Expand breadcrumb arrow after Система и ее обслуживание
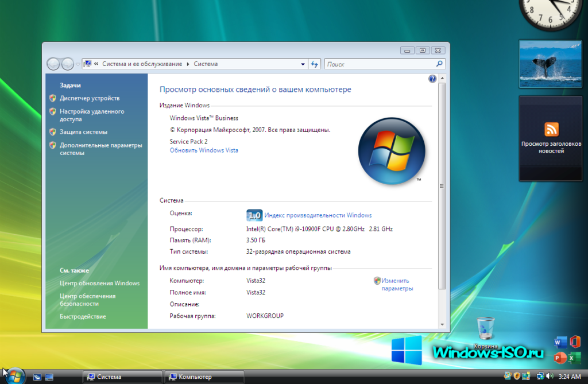The height and width of the screenshot is (384, 588). [x=188, y=64]
